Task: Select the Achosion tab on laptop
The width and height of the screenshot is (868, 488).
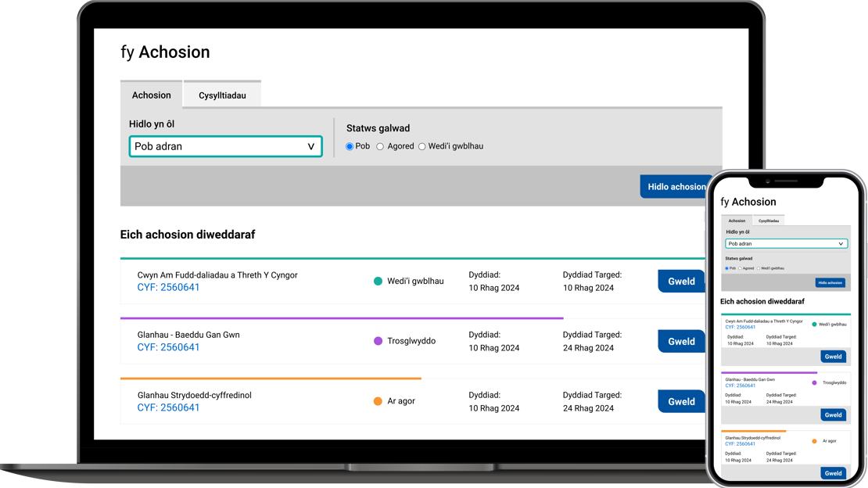Action: [x=151, y=95]
